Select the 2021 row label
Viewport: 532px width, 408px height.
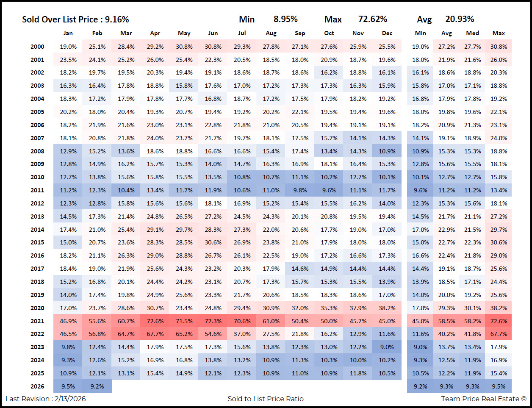pos(37,321)
